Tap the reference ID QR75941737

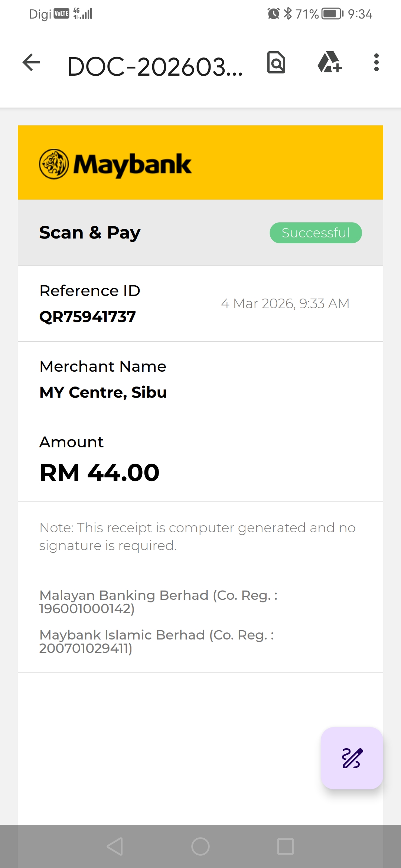88,317
